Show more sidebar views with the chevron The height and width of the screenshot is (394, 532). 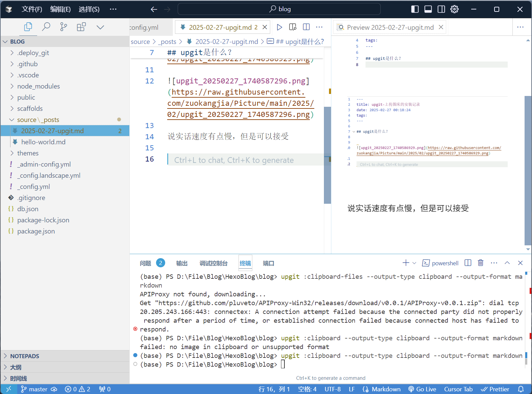pos(100,27)
